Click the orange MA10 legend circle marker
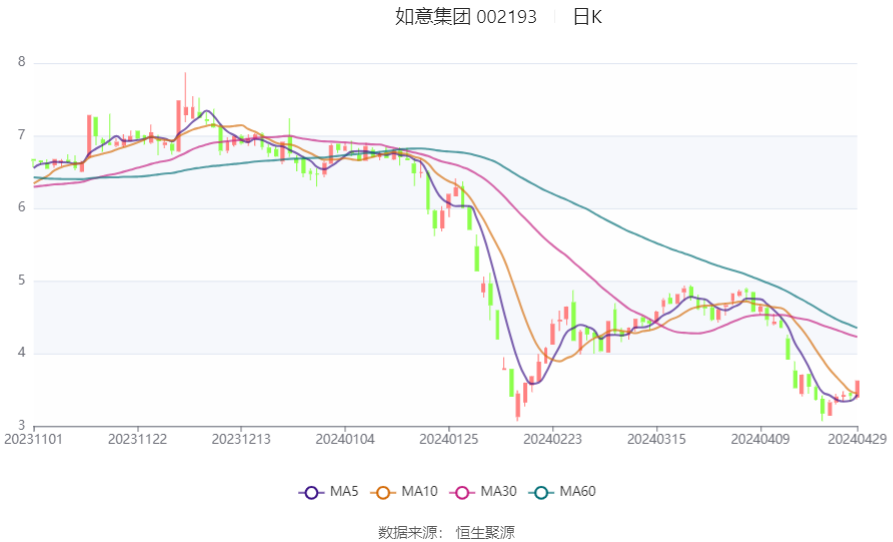Screen dimensions: 893x542 click(383, 492)
